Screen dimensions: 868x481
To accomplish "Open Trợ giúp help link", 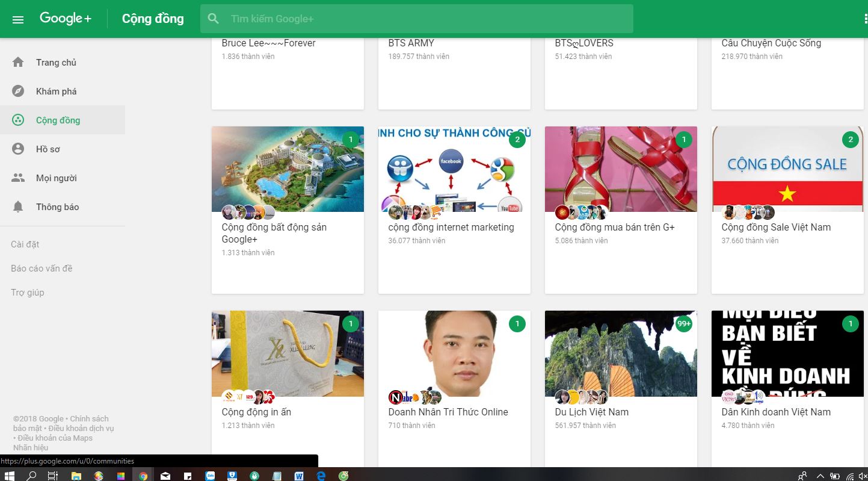I will [28, 292].
